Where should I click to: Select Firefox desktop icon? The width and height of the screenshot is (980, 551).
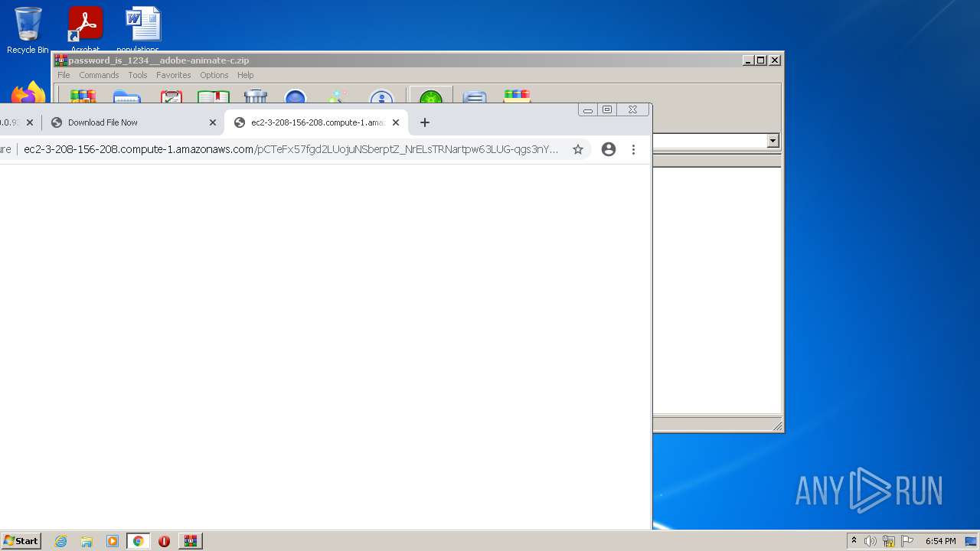coord(28,93)
